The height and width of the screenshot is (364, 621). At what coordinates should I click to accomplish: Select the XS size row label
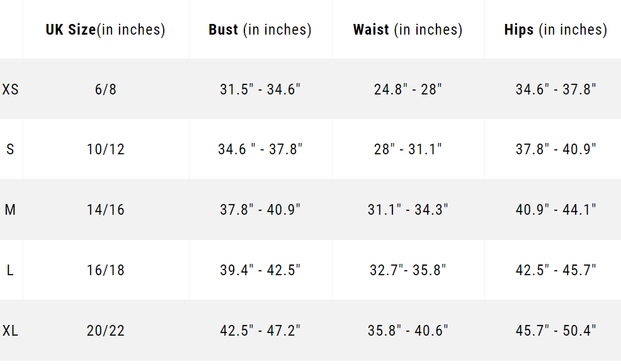coord(11,89)
